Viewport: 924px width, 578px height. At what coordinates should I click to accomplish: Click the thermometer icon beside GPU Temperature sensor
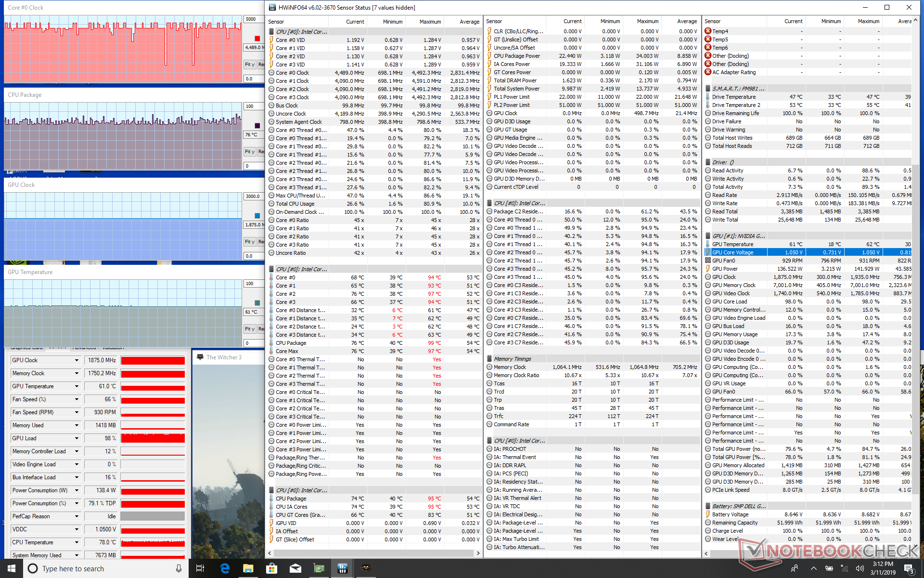pyautogui.click(x=708, y=244)
